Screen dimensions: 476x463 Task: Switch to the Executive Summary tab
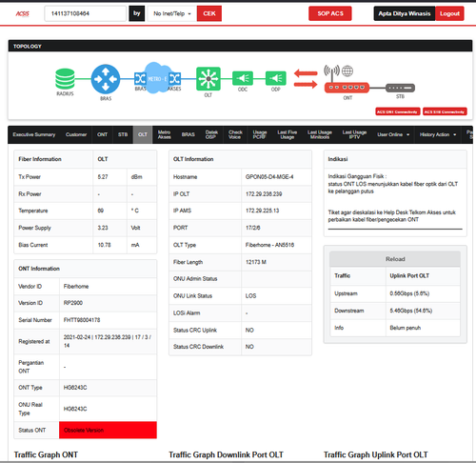tap(34, 134)
